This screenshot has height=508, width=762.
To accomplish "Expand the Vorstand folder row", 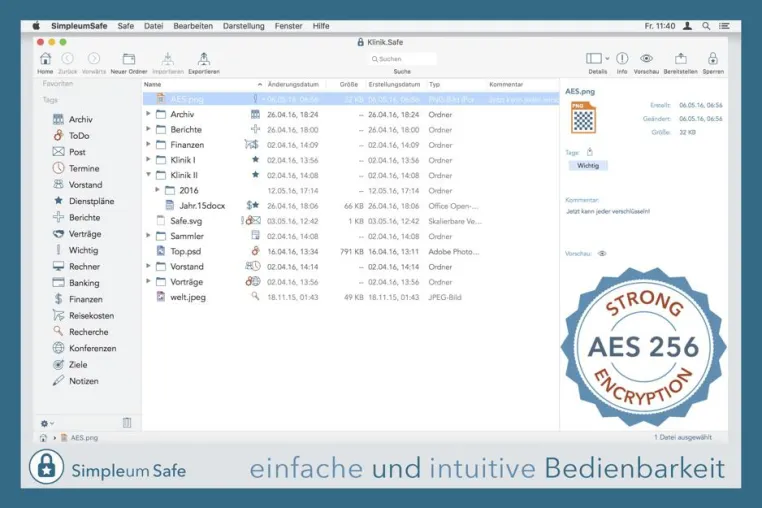I will pyautogui.click(x=148, y=266).
